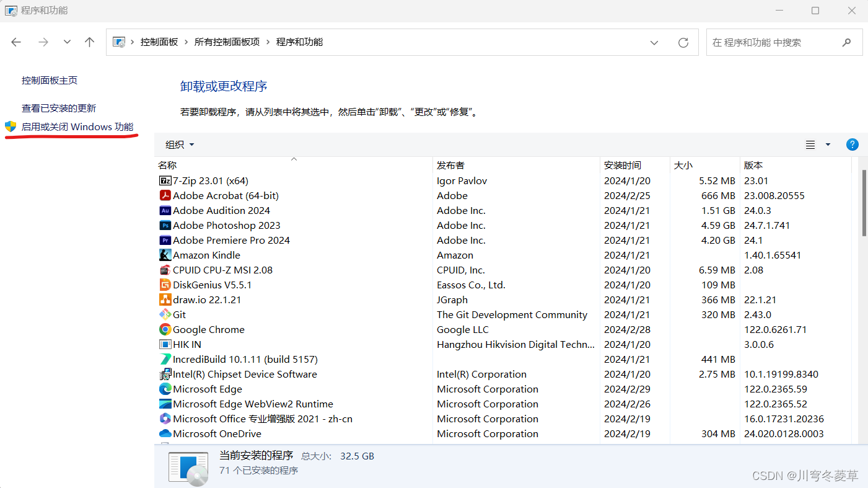Viewport: 868px width, 488px height.
Task: Click the Google Chrome icon
Action: click(x=165, y=330)
